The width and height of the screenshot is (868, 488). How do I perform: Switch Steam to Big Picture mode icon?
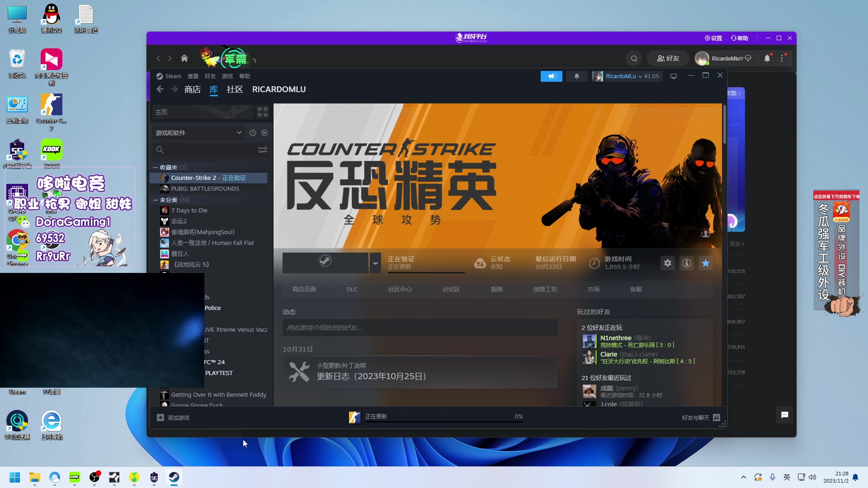674,76
